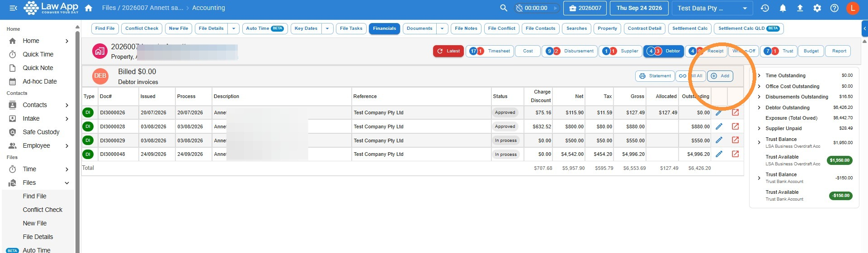Expand the Home sidebar item
The height and width of the screenshot is (253, 868).
(67, 41)
